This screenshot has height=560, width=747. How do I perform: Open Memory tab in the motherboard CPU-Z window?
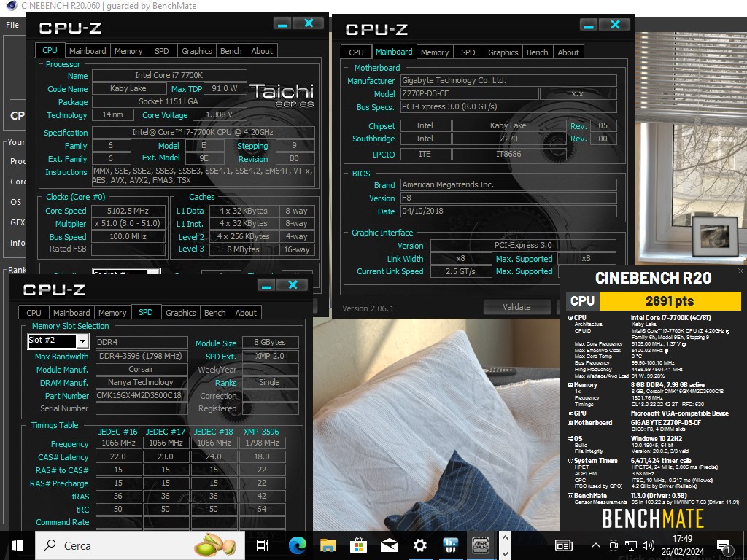pyautogui.click(x=435, y=52)
